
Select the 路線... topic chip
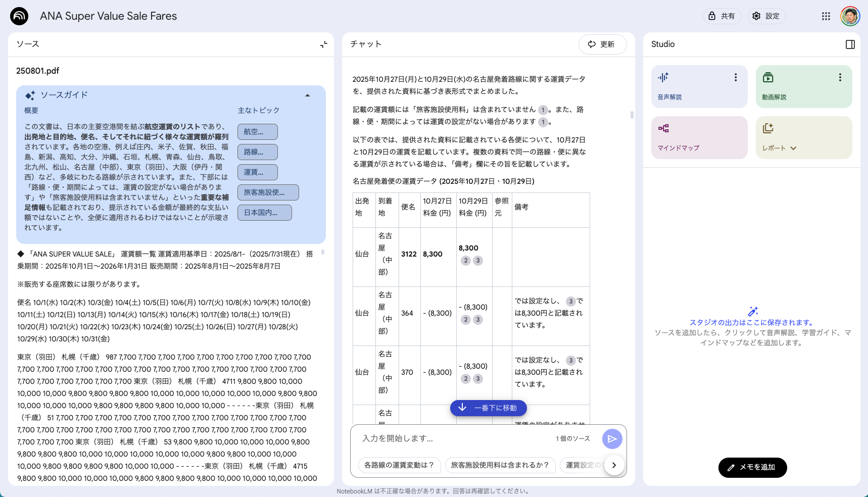258,152
